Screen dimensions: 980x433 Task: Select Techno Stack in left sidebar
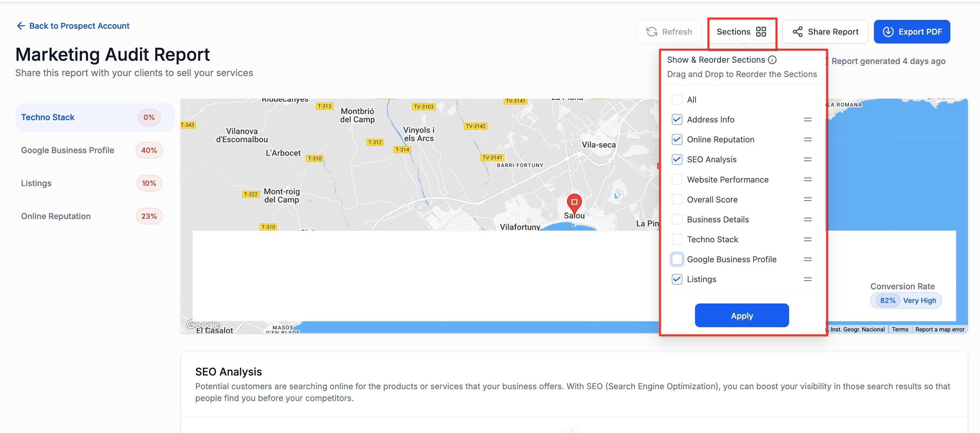click(x=48, y=117)
